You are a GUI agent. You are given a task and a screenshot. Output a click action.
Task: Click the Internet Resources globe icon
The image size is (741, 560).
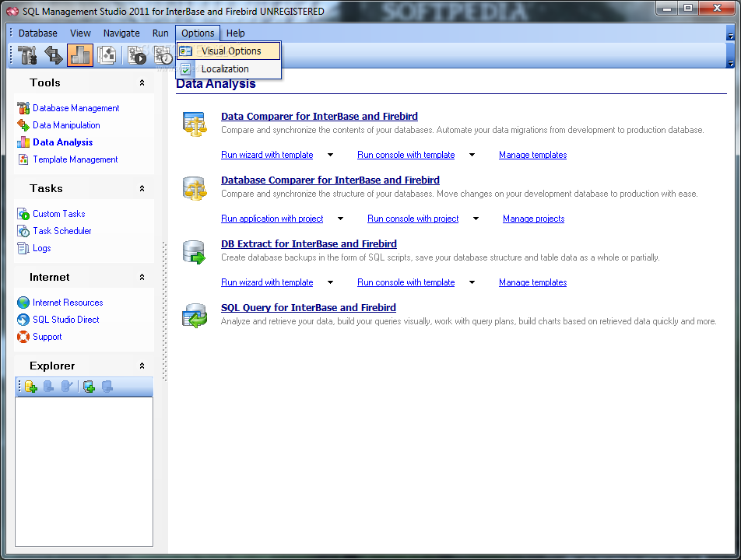tap(23, 303)
